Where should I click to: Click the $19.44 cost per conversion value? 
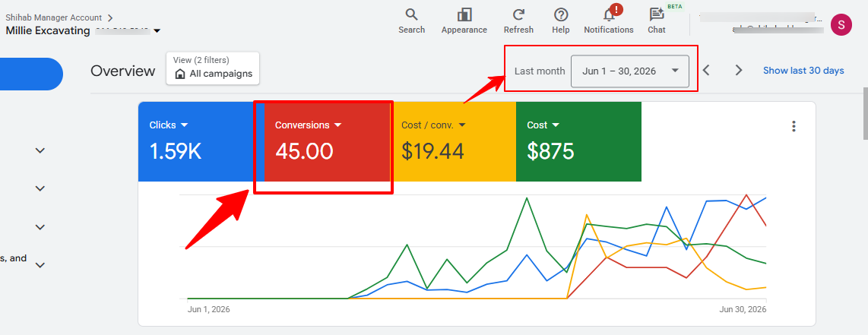(x=433, y=151)
